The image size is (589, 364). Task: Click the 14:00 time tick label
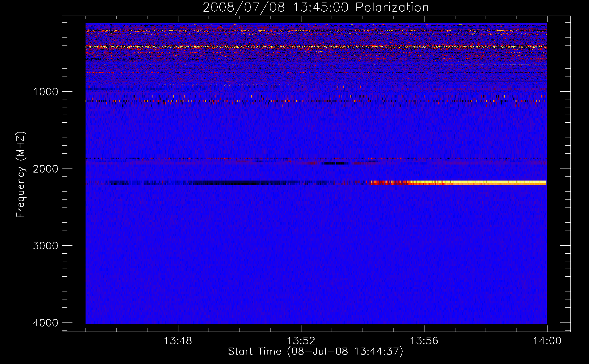pos(547,341)
